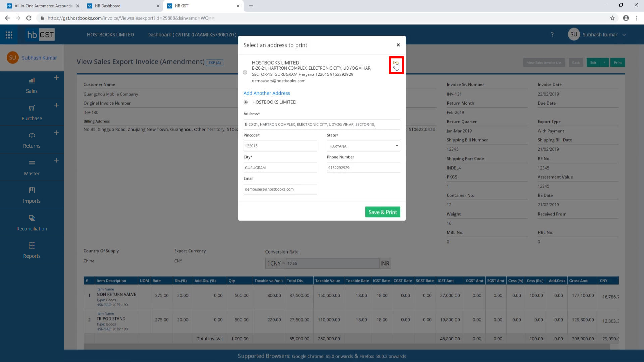The height and width of the screenshot is (362, 644).
Task: Click the TRIPOD STAND item row
Action: click(351, 321)
